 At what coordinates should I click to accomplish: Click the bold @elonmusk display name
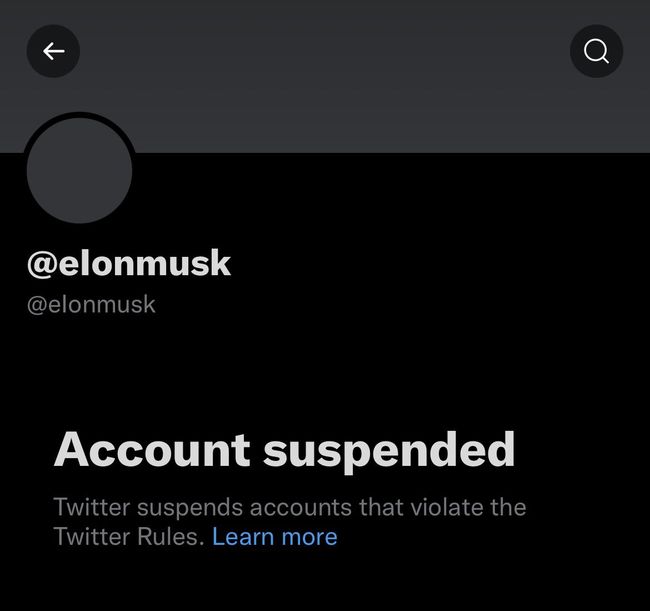pos(129,263)
